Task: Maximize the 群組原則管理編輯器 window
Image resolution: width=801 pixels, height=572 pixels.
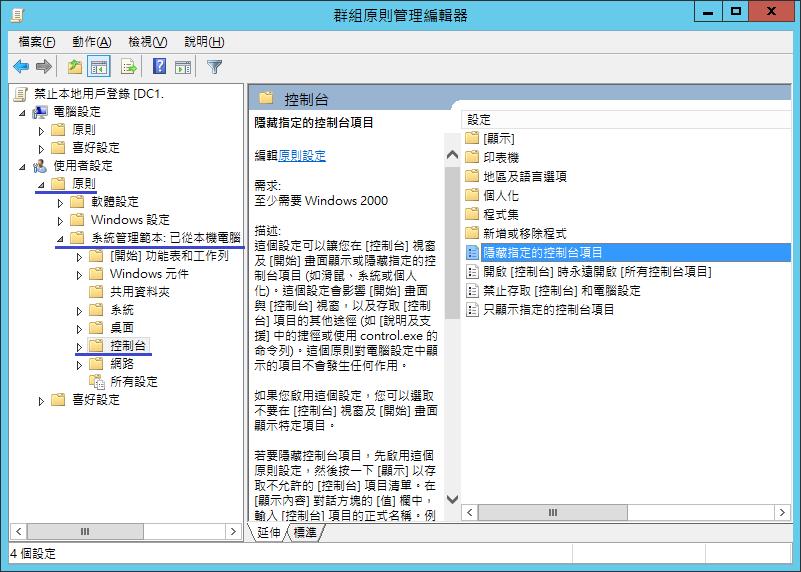Action: [735, 11]
